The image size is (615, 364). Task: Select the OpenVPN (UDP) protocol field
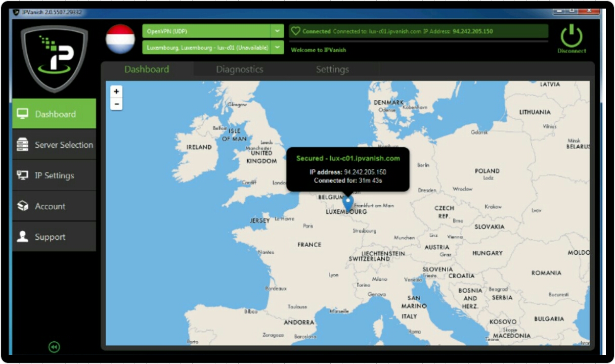click(207, 31)
